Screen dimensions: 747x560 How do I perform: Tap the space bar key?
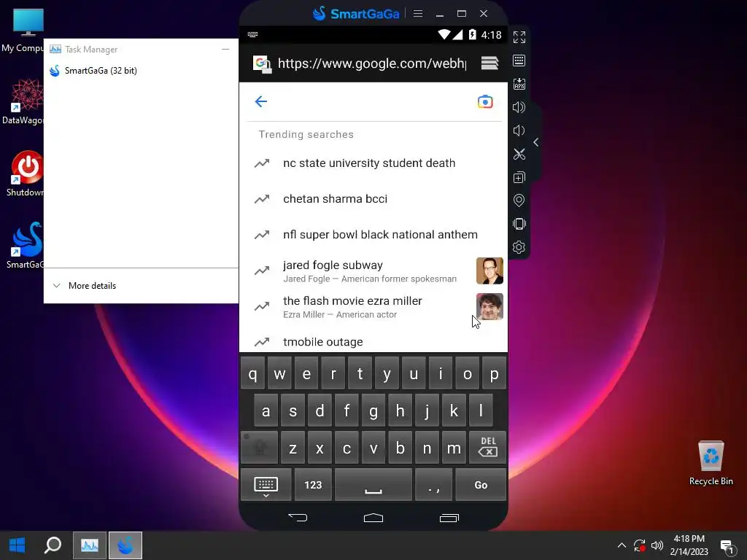[373, 485]
